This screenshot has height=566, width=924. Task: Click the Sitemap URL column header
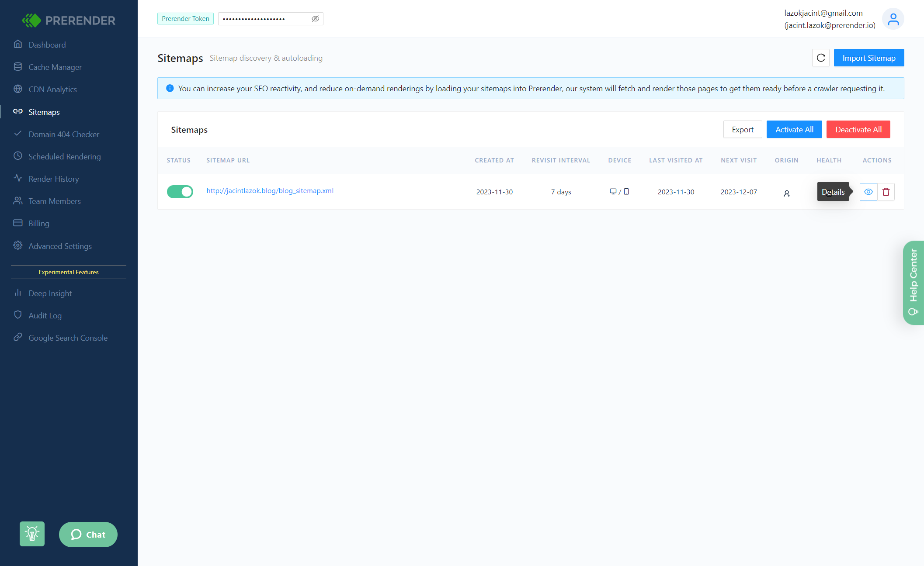[228, 160]
